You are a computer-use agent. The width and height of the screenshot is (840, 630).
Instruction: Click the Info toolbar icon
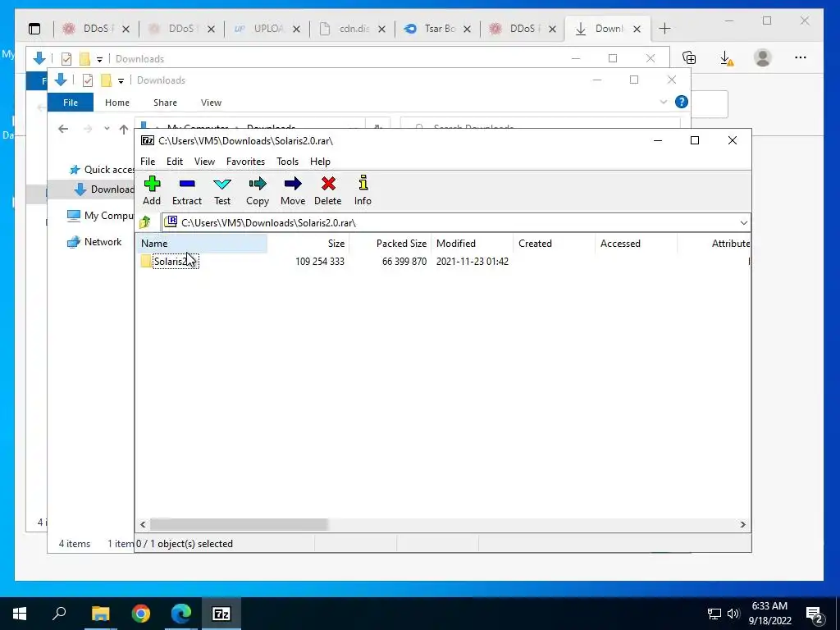363,190
